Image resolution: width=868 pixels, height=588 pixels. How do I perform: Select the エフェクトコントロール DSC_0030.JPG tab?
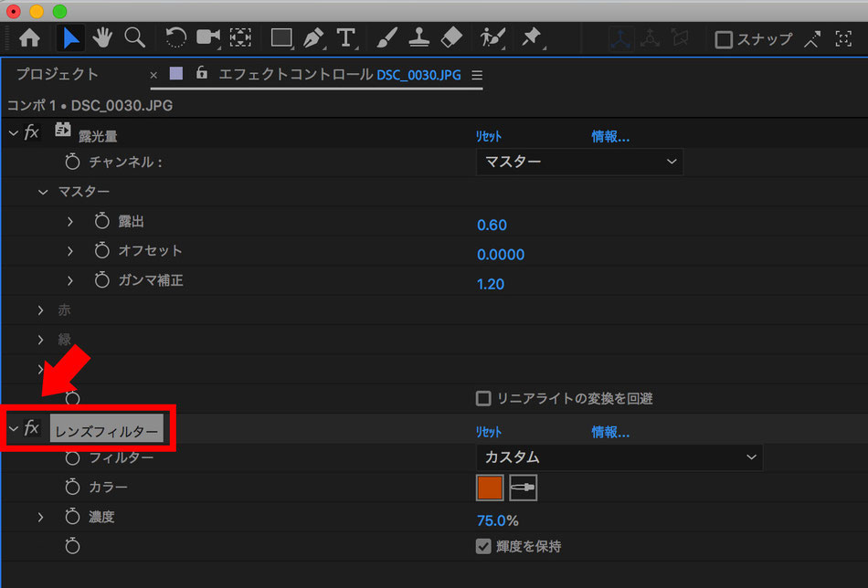click(x=339, y=75)
